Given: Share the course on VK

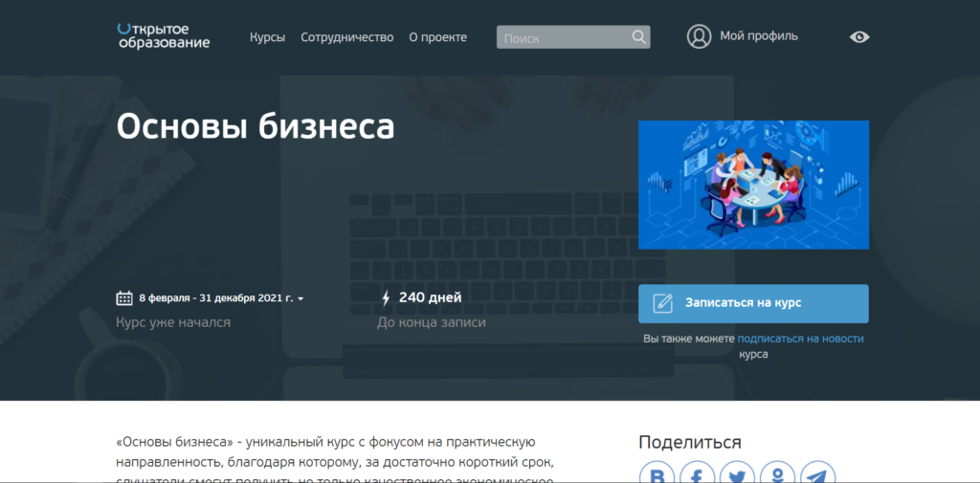Looking at the screenshot, I should point(657,474).
